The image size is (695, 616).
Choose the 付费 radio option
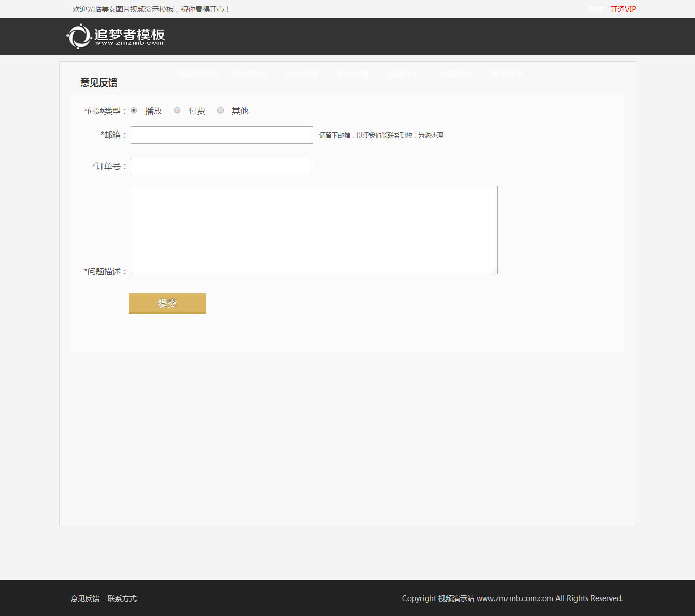pos(177,110)
